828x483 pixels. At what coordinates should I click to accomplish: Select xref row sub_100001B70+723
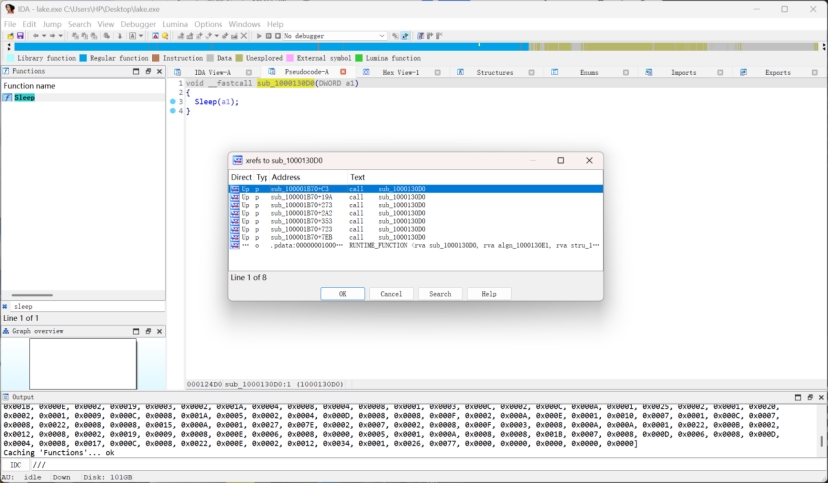pos(416,229)
